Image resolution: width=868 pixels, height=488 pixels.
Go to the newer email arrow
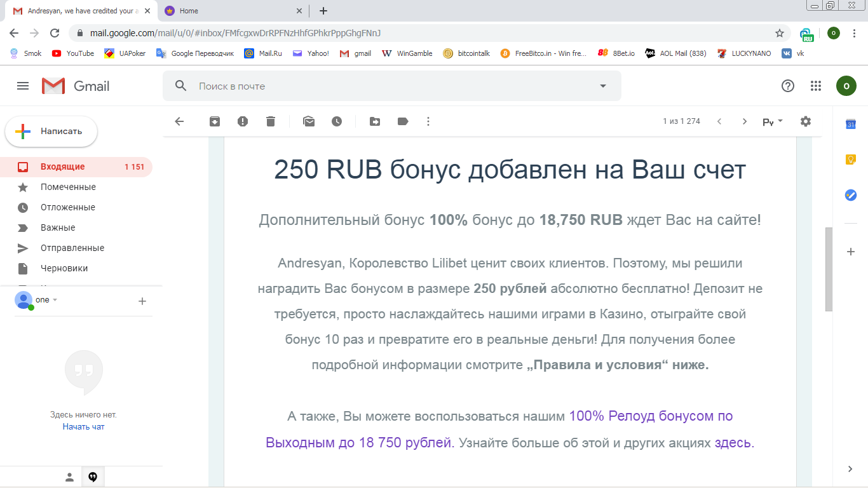719,121
